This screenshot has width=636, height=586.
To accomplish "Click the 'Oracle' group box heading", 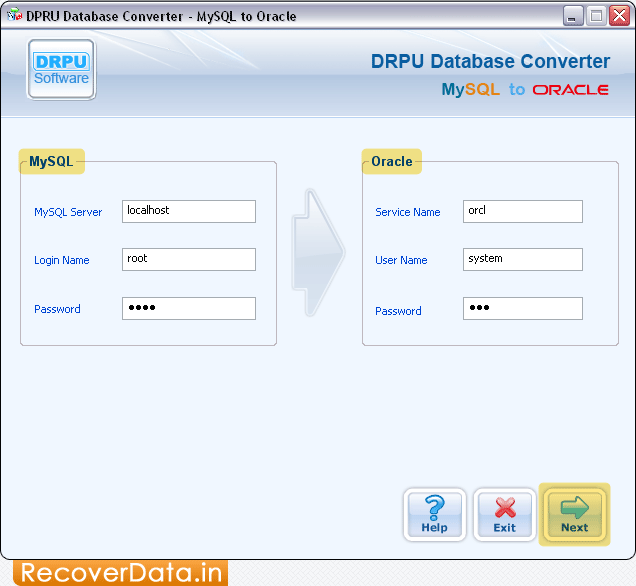I will [x=392, y=161].
